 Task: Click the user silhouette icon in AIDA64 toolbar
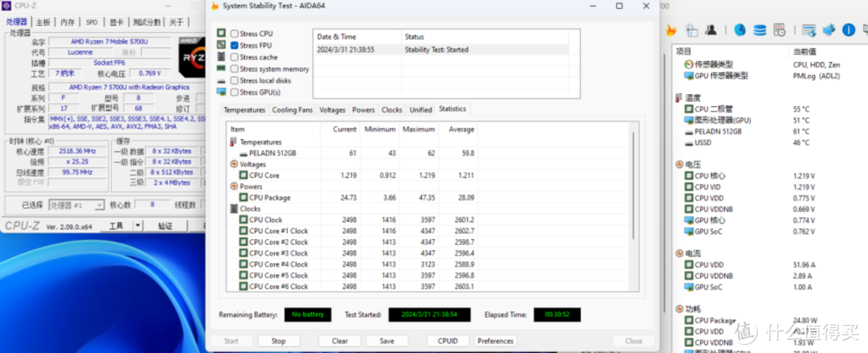coord(710,30)
